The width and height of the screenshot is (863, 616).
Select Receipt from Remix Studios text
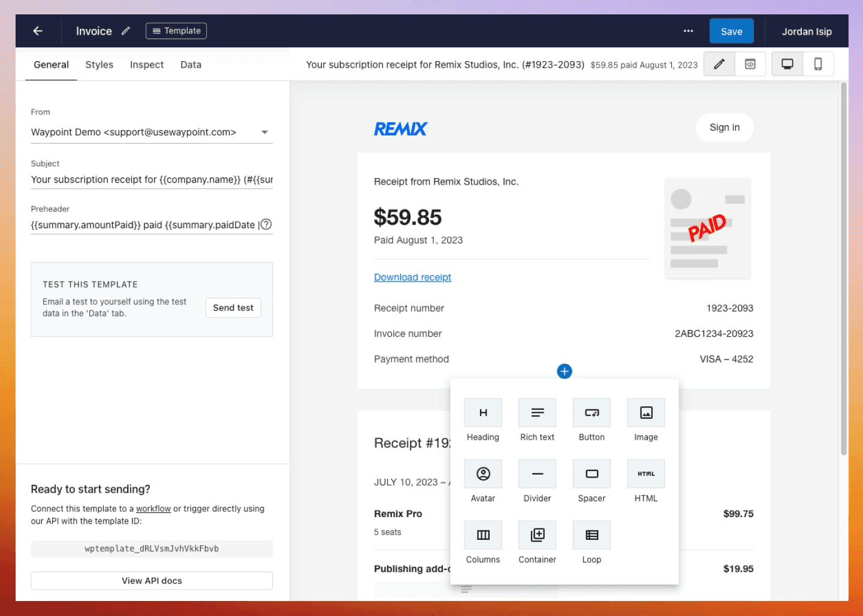446,182
